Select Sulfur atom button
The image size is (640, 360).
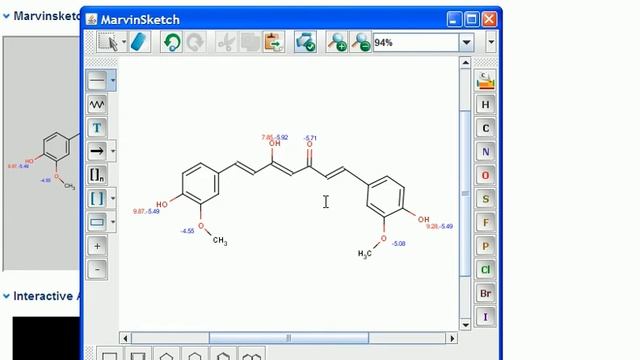(x=485, y=199)
